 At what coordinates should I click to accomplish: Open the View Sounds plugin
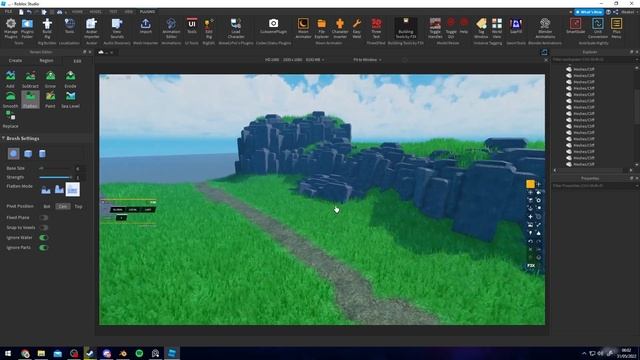pyautogui.click(x=117, y=28)
